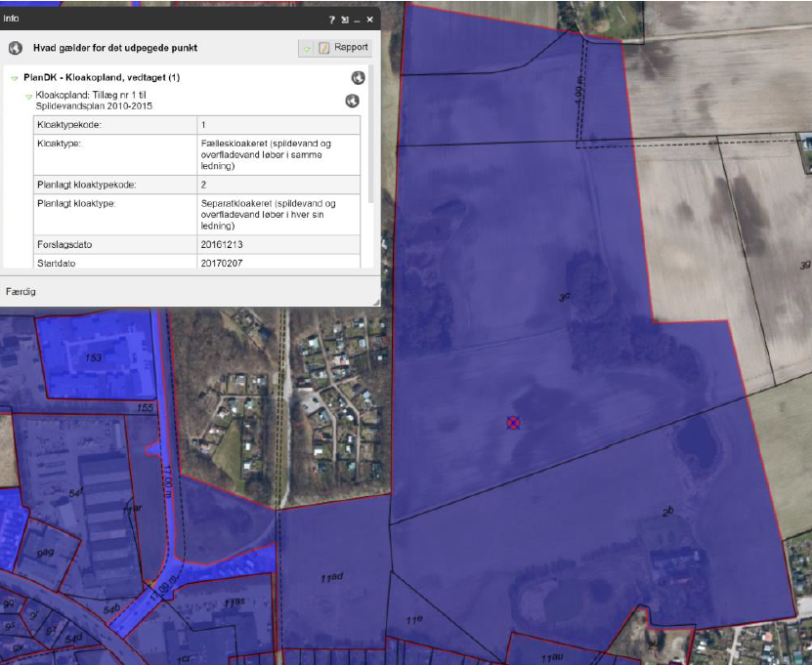Click the dock icon in Info title bar
The image size is (812, 665).
tap(345, 20)
